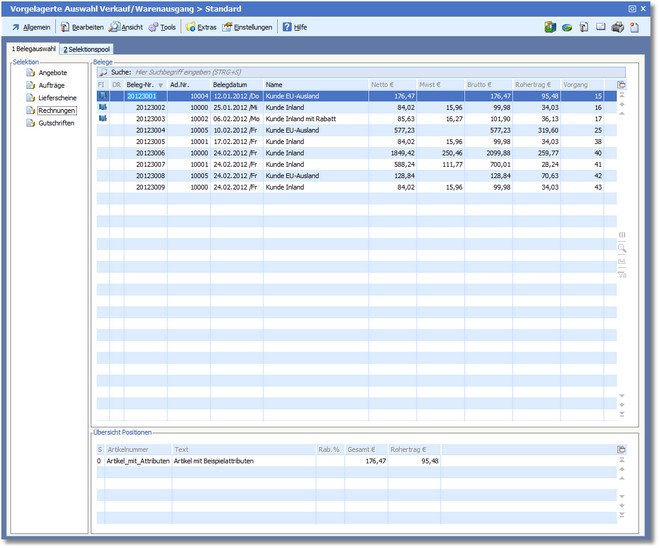The height and width of the screenshot is (548, 659).
Task: Click the clipboard icon at far top-right toolbar
Action: point(634,27)
